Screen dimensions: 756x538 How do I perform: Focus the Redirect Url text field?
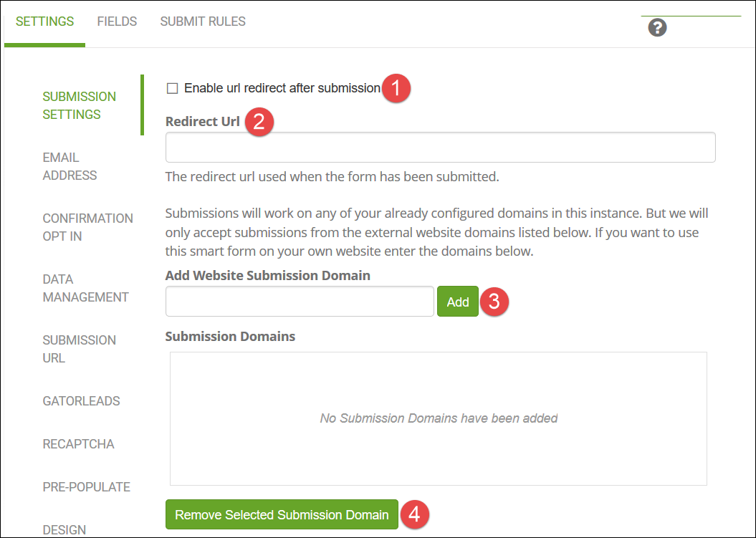click(440, 148)
